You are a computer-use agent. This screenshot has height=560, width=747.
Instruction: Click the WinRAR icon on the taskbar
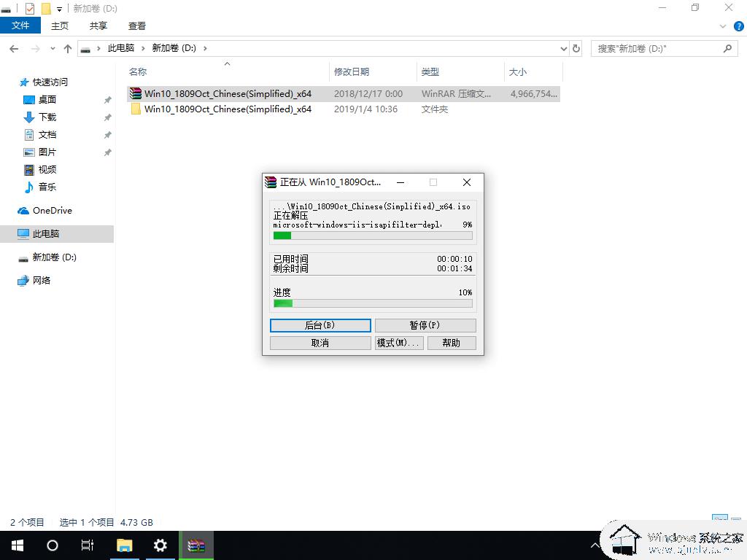pyautogui.click(x=196, y=545)
